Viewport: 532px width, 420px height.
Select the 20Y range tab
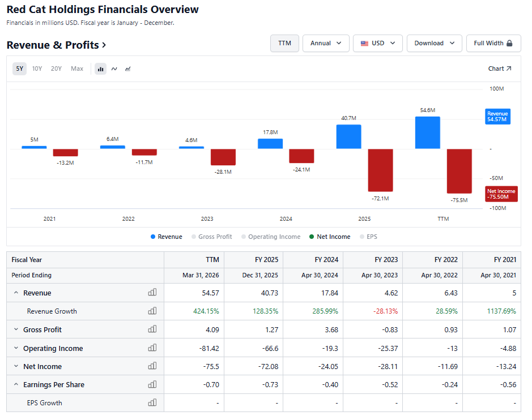tap(56, 69)
